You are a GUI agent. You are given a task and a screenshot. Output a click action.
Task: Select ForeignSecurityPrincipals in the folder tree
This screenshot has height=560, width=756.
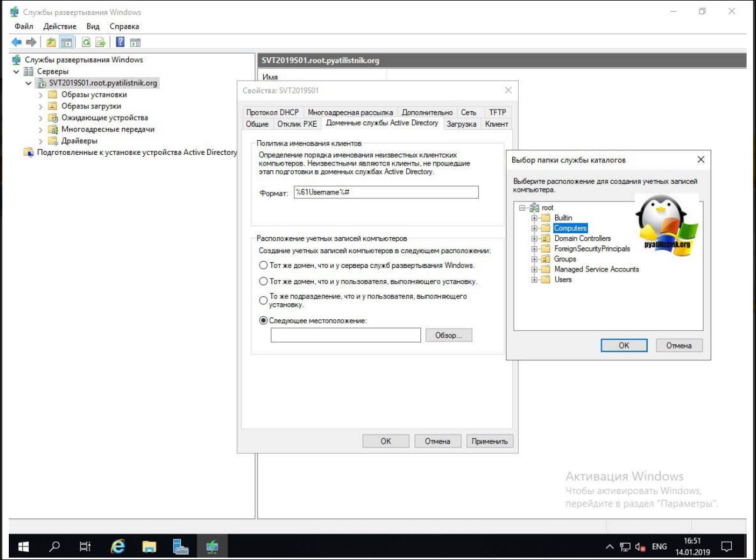click(x=592, y=248)
